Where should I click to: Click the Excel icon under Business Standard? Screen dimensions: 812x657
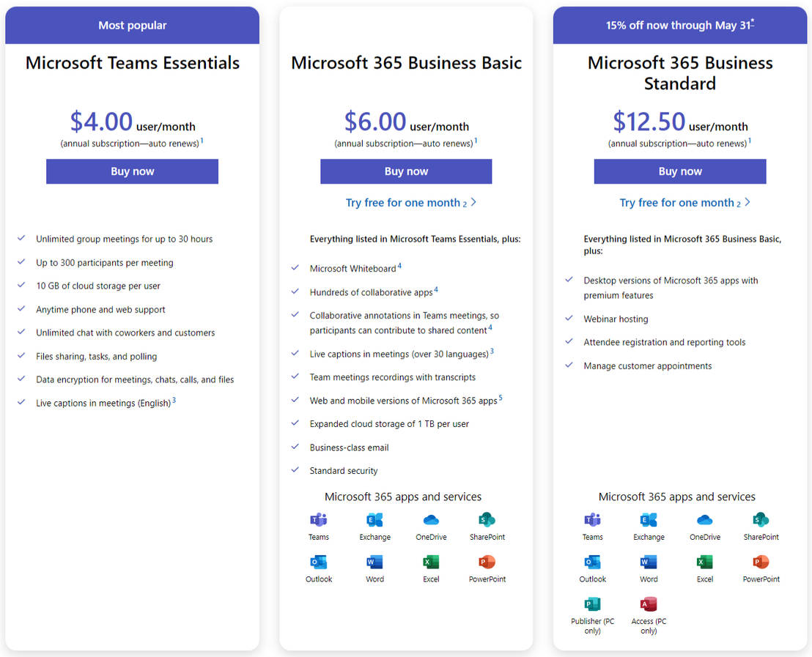[704, 563]
